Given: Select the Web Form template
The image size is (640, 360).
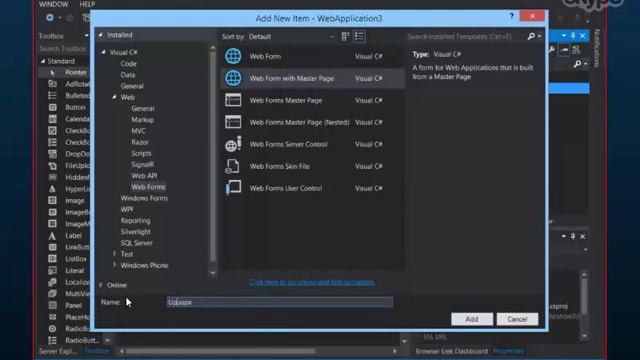Looking at the screenshot, I should 313,56.
